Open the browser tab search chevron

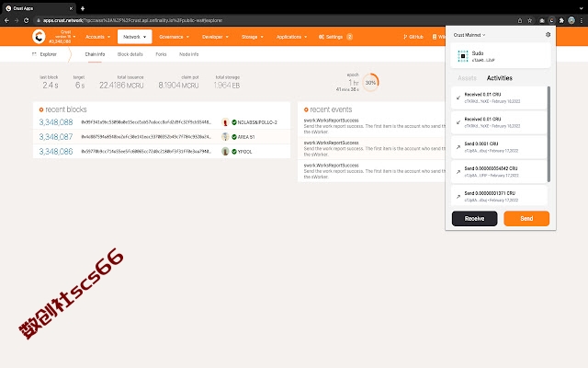pos(581,8)
